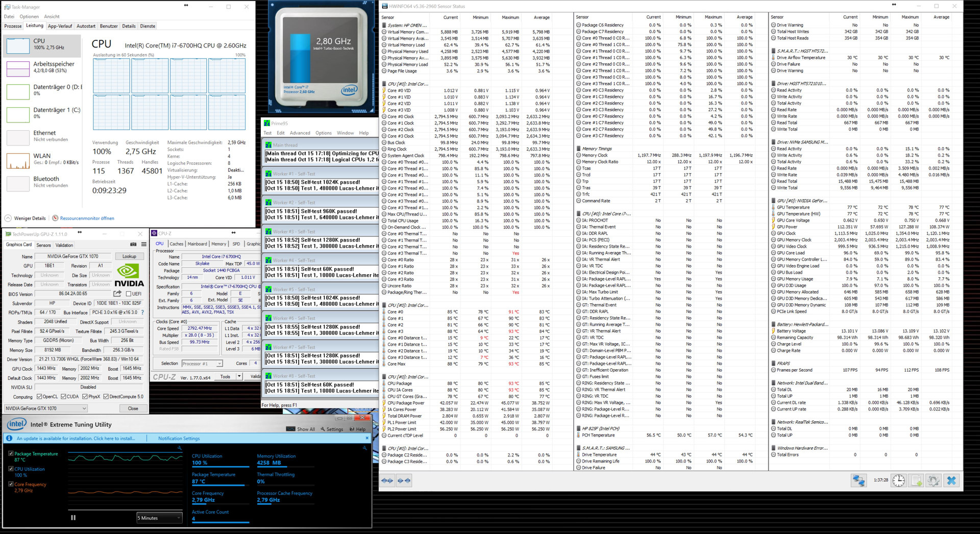Toggle DirectCompute 5.0 checkbox in GPU-Z
980x534 pixels.
pos(106,397)
